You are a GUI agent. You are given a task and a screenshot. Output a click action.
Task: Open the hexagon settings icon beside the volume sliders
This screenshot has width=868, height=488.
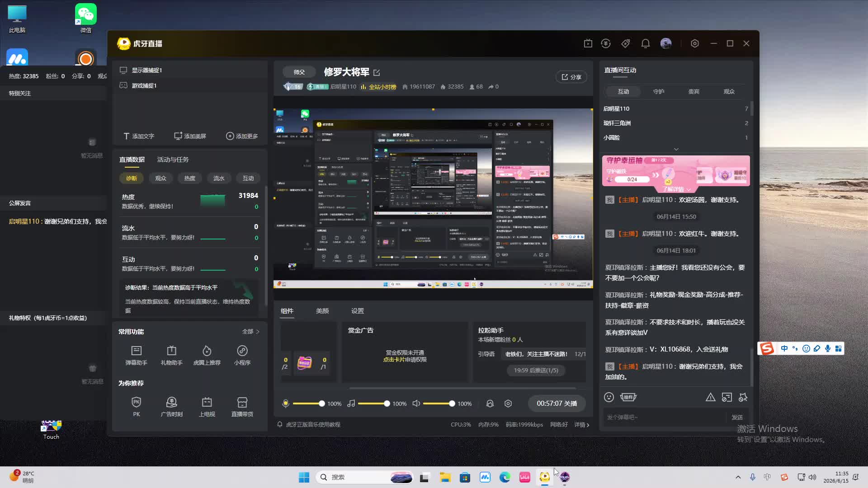[508, 404]
